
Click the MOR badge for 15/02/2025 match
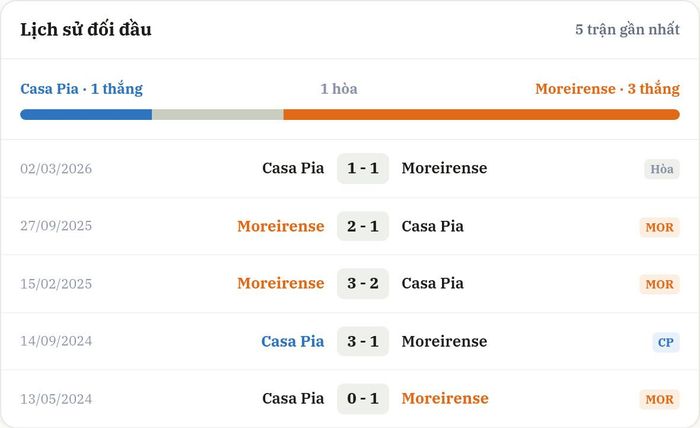659,284
